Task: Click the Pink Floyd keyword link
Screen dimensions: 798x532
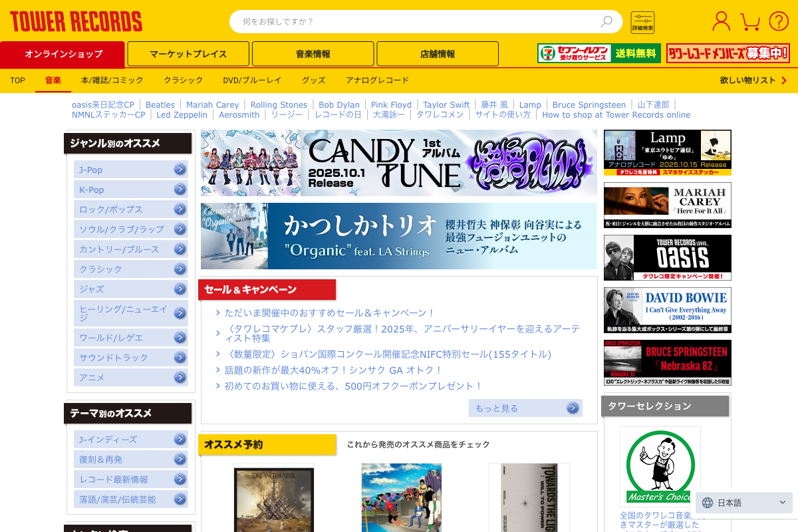Action: pos(391,105)
